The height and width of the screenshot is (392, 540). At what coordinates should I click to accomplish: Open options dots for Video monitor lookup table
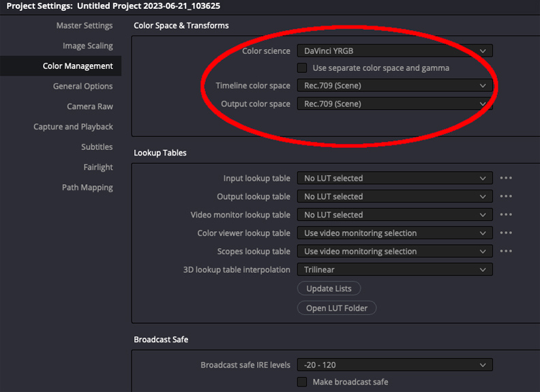[506, 215]
